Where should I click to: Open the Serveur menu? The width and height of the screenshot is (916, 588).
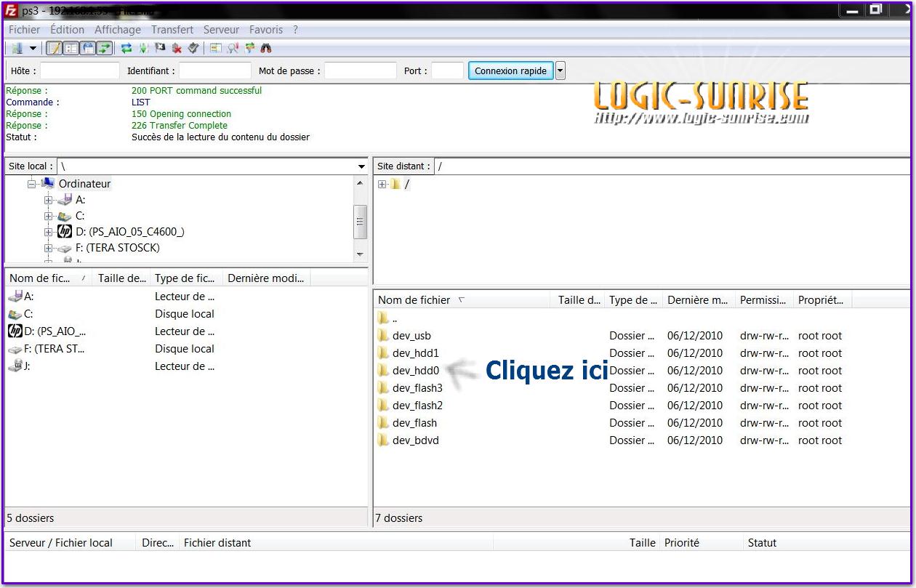pyautogui.click(x=222, y=30)
